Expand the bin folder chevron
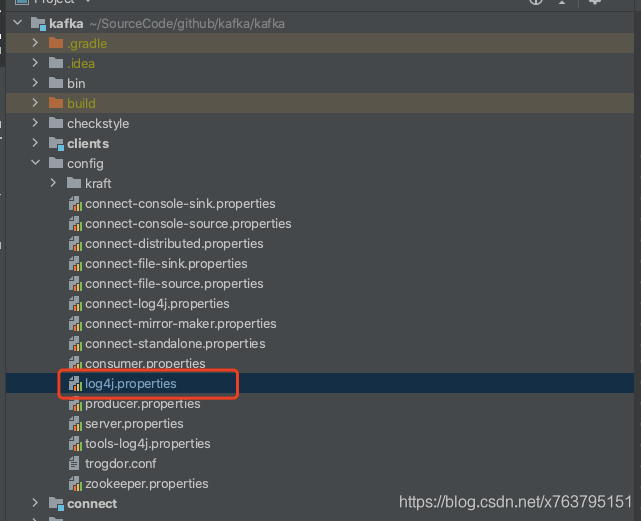 [35, 83]
